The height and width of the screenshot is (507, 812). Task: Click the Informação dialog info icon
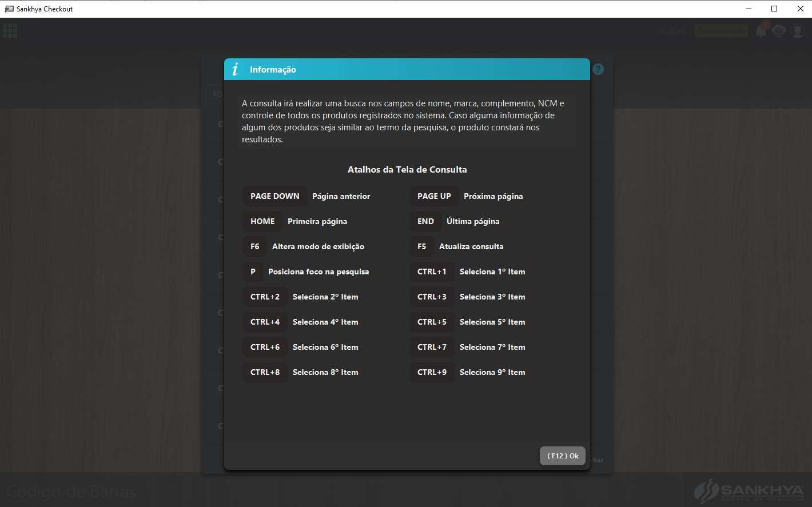[235, 69]
